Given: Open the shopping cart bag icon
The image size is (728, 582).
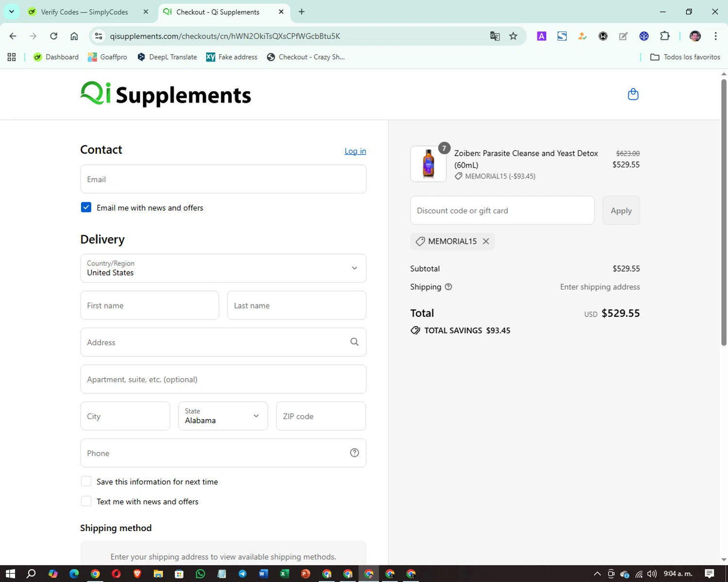Looking at the screenshot, I should (x=633, y=94).
